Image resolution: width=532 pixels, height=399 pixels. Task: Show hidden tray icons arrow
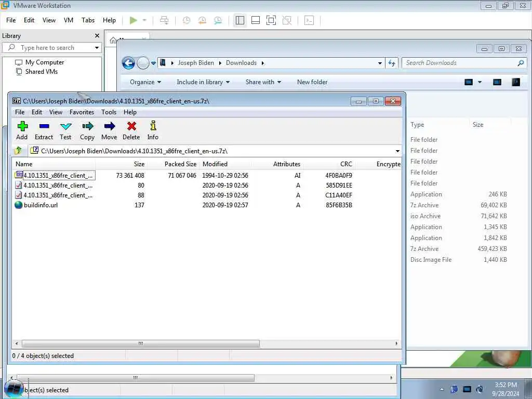[x=442, y=390]
